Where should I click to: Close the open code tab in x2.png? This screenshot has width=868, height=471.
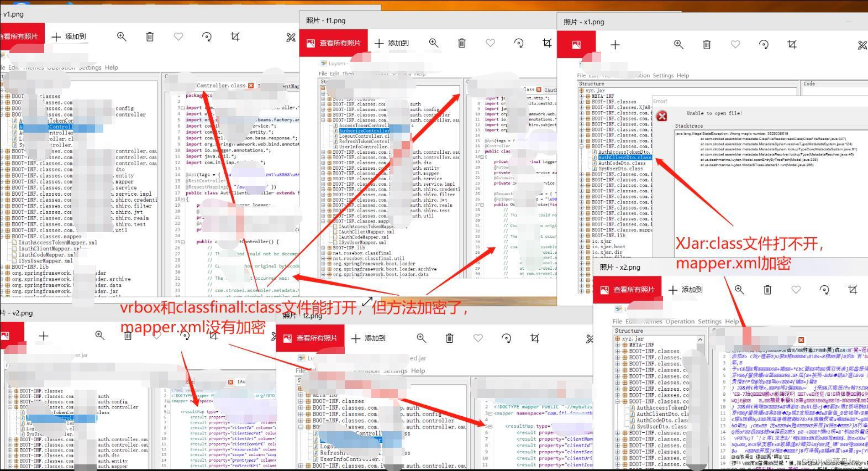tap(801, 339)
